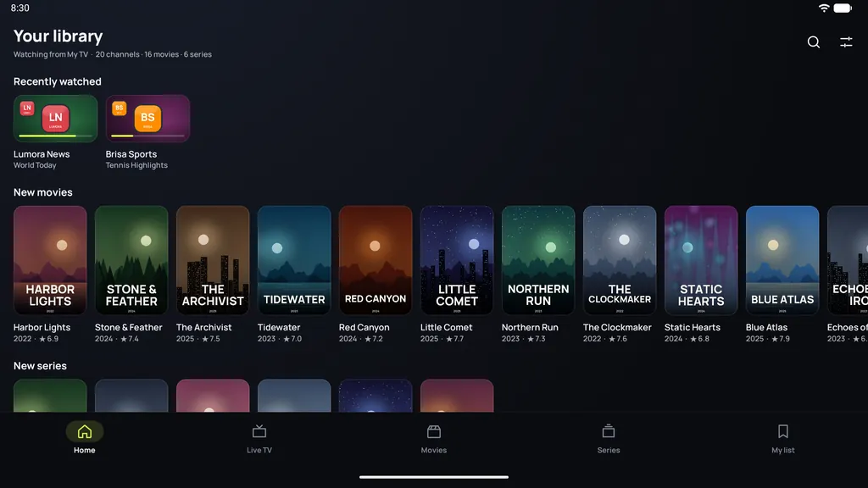Click the 'Lumora News' title text
868x488 pixels.
pyautogui.click(x=42, y=154)
